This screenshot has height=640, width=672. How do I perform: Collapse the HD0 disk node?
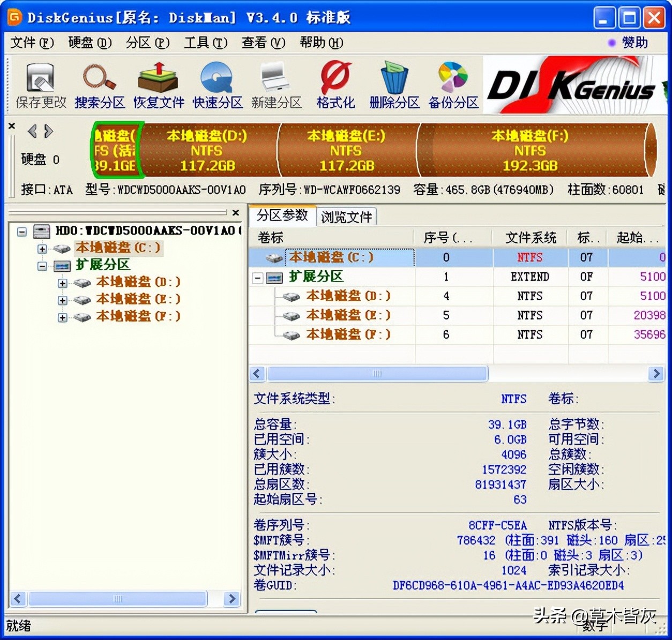[x=22, y=231]
